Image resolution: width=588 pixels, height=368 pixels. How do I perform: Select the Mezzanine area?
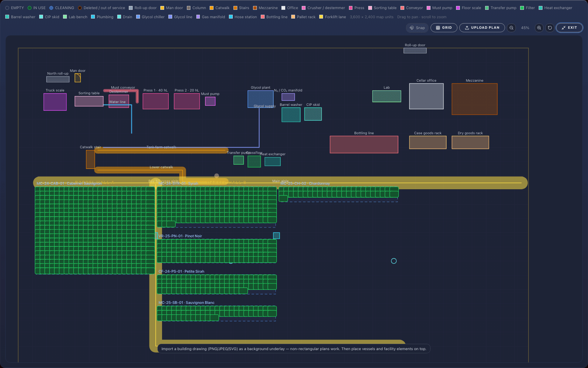coord(475,99)
